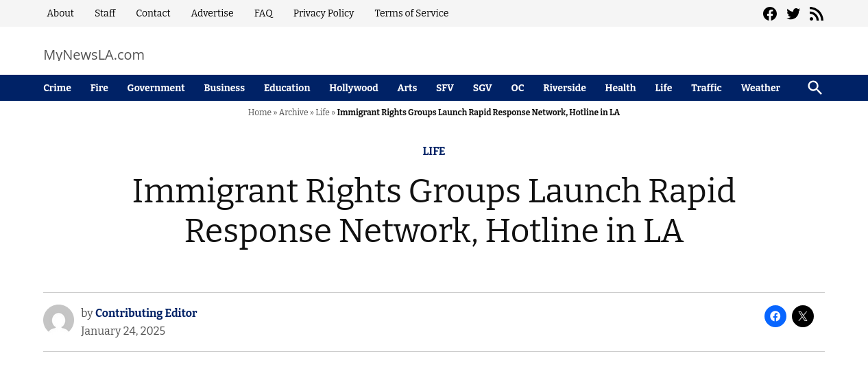Share the article on Facebook
Viewport: 868px width, 367px height.
(x=775, y=316)
